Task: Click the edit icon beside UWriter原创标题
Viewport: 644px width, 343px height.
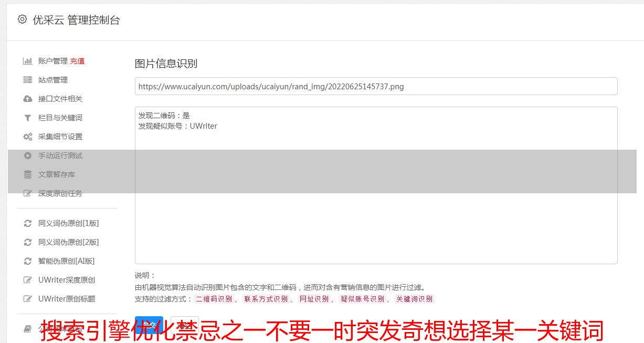Action: (x=28, y=299)
